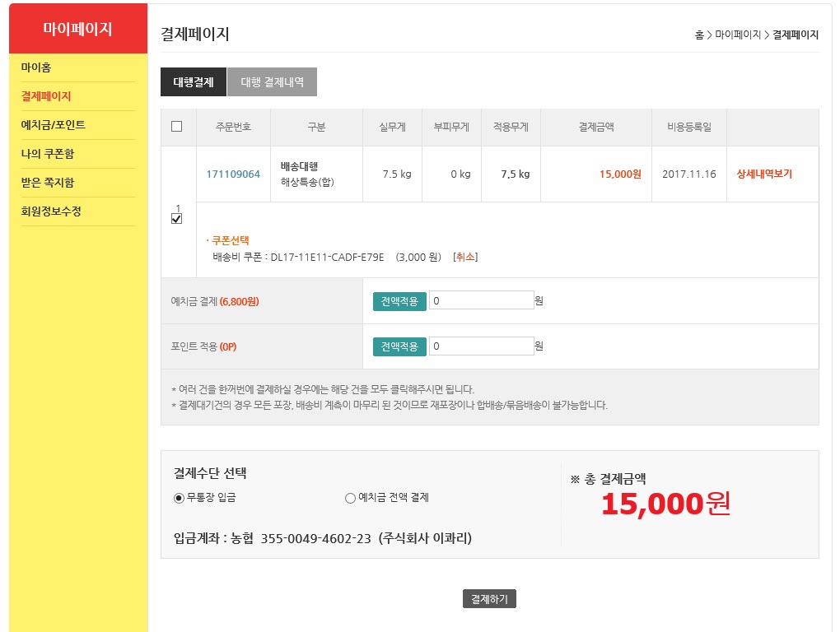This screenshot has width=840, height=632.
Task: View details via 상세내역보기 link
Action: pyautogui.click(x=764, y=174)
